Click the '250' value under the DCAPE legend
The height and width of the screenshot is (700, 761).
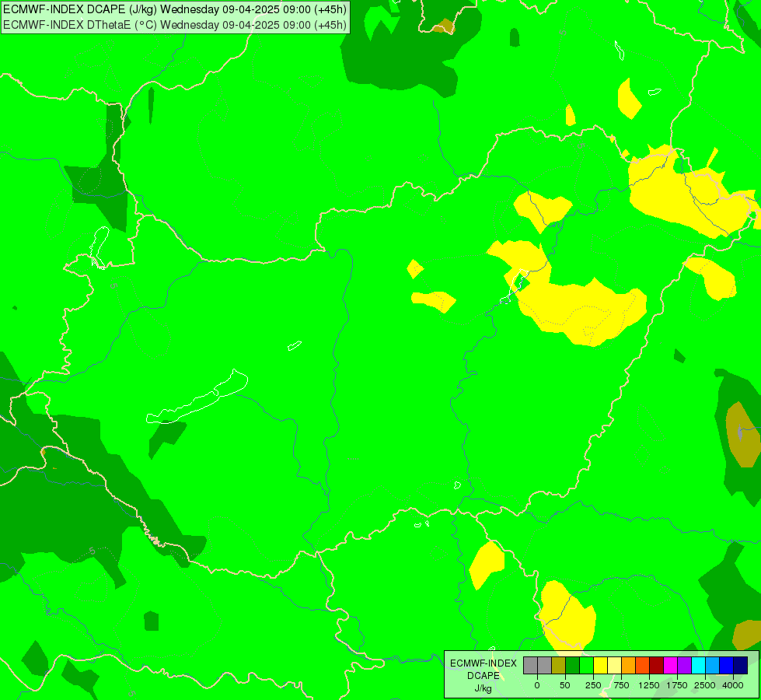point(593,685)
